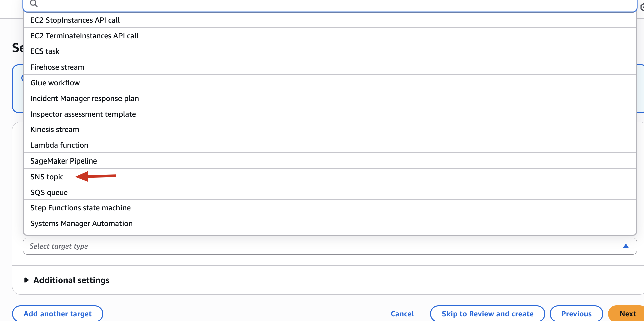Select ECS task target
Viewport: 644px width, 321px height.
coord(45,51)
